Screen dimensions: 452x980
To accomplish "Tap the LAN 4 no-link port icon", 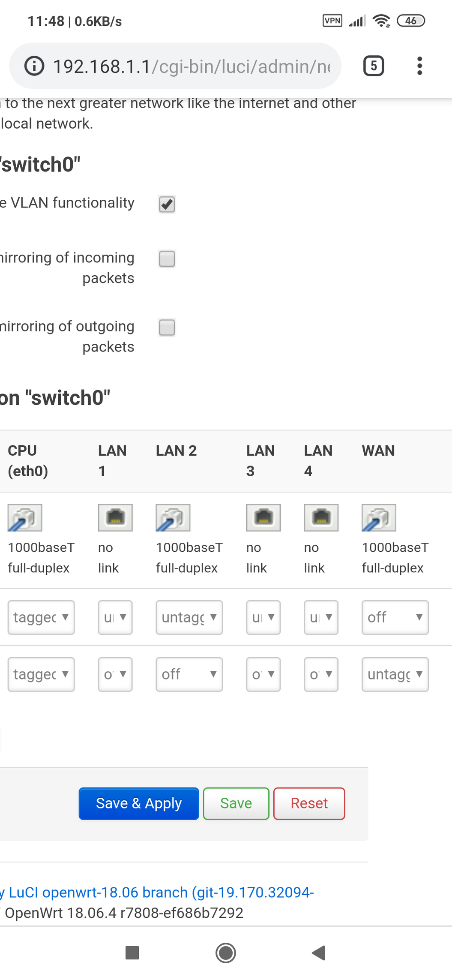I will point(321,517).
